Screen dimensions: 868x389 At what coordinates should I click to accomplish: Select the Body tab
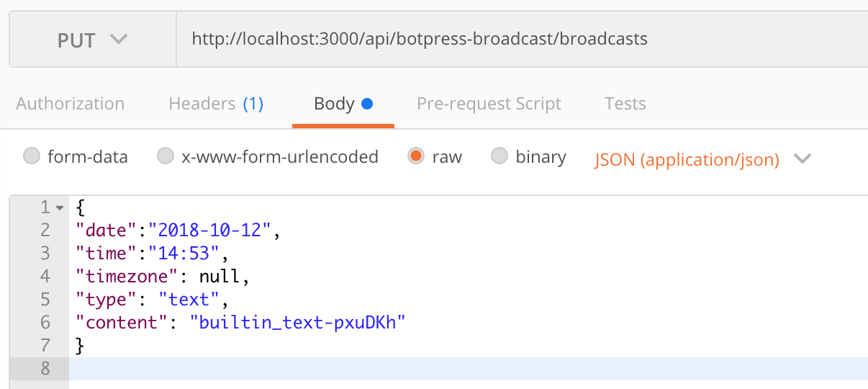[343, 104]
